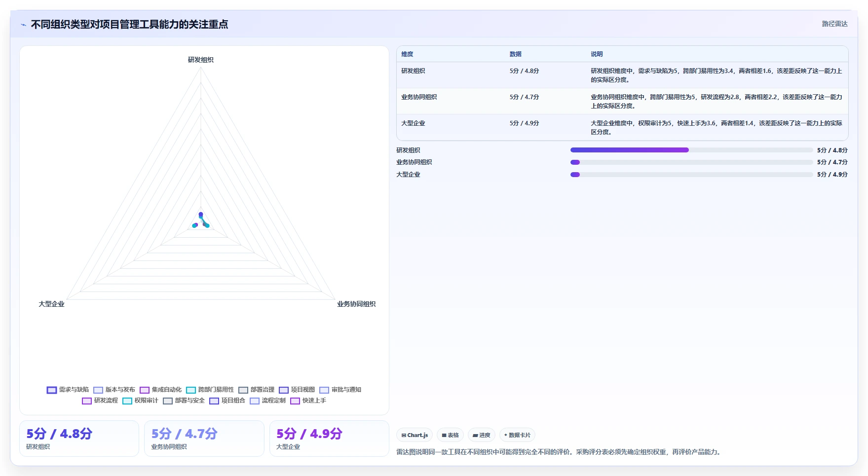Screen dimensions: 868x476
Task: Click the 5分 / 4.9分 table cell
Action: (546, 127)
